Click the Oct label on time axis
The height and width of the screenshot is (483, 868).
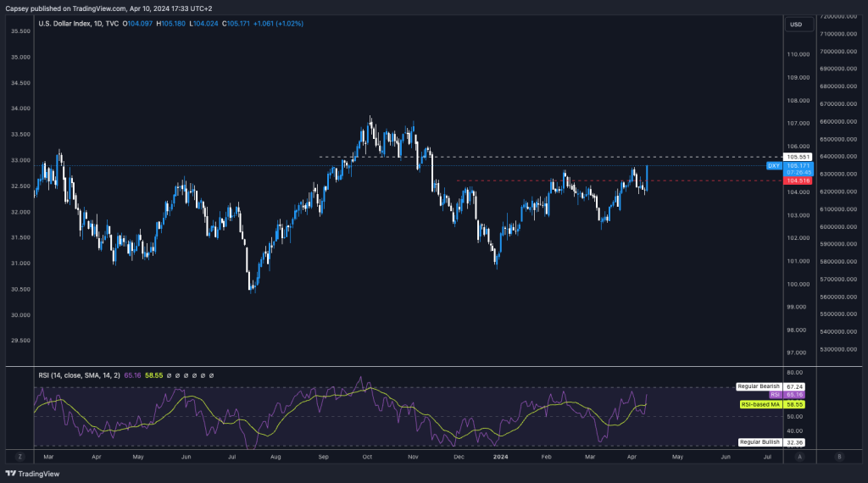(x=367, y=456)
